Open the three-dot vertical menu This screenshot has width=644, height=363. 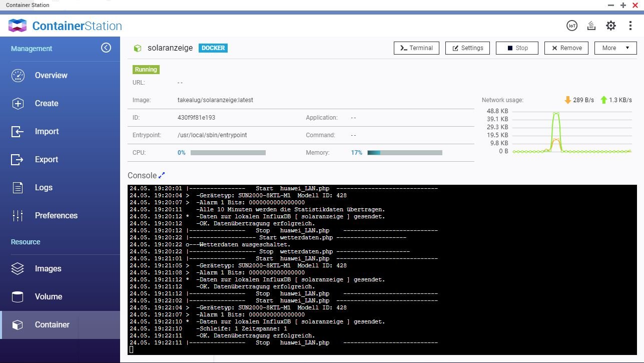tap(630, 26)
